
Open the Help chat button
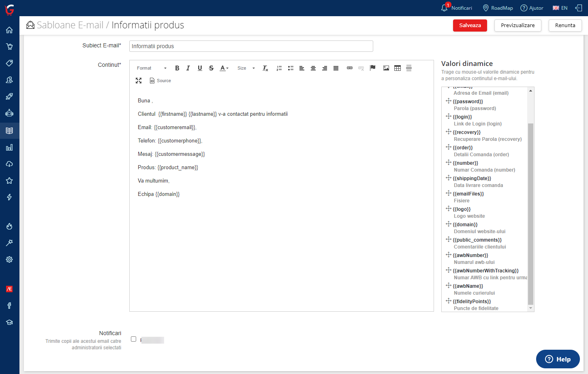click(x=558, y=359)
